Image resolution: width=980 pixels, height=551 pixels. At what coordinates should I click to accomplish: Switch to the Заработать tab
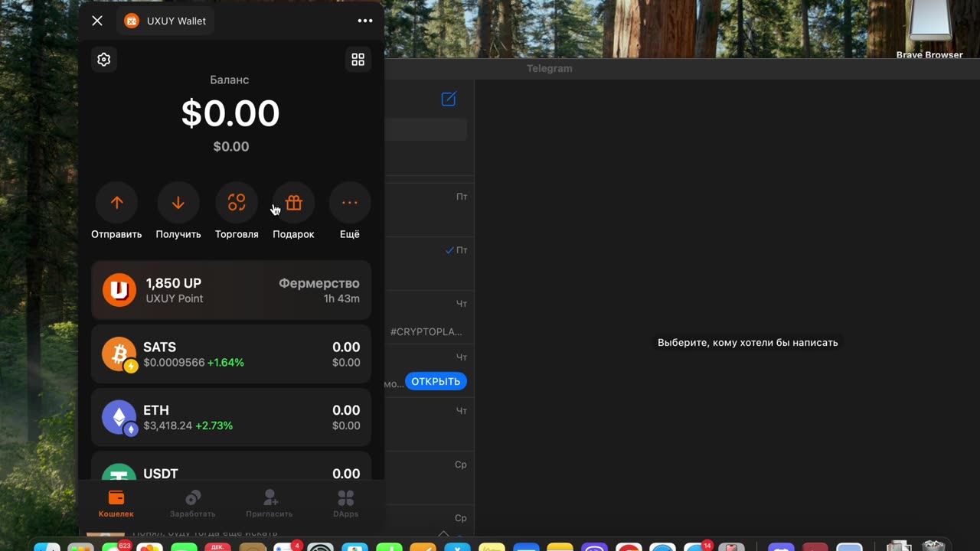coord(193,504)
